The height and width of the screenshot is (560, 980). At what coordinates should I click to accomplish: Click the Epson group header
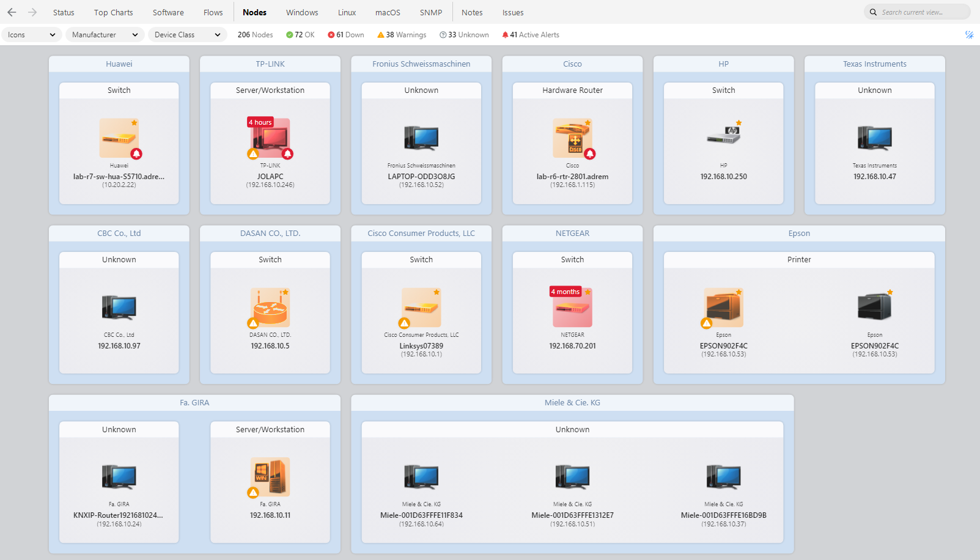(x=799, y=233)
